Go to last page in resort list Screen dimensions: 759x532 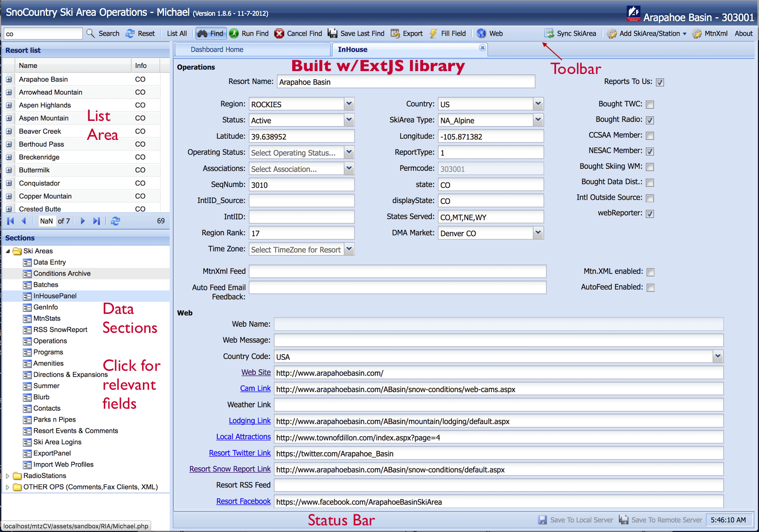click(97, 221)
